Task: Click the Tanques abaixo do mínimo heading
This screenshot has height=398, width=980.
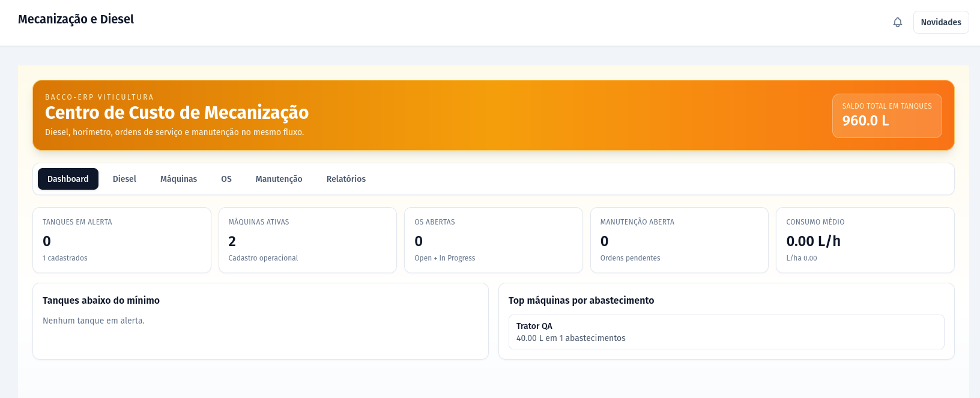Action: pos(101,300)
